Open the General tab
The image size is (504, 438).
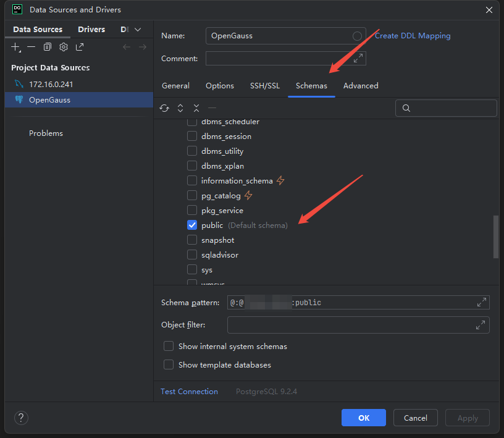point(175,86)
